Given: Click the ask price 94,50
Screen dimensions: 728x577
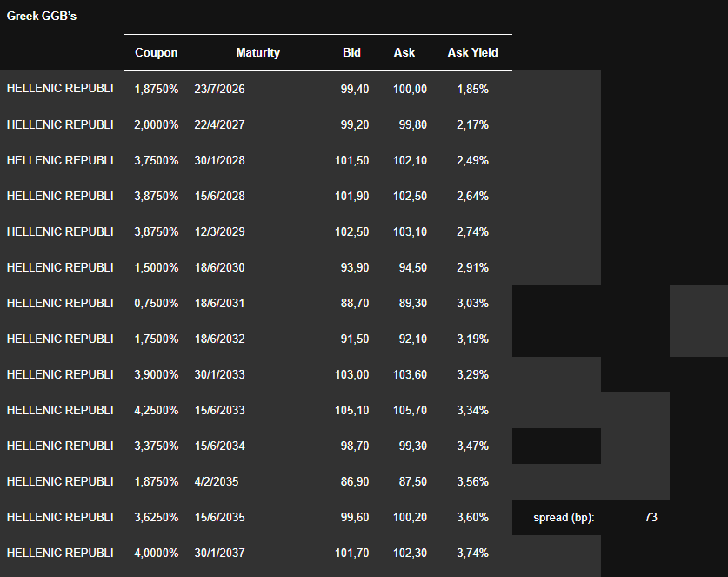Looking at the screenshot, I should 411,267.
